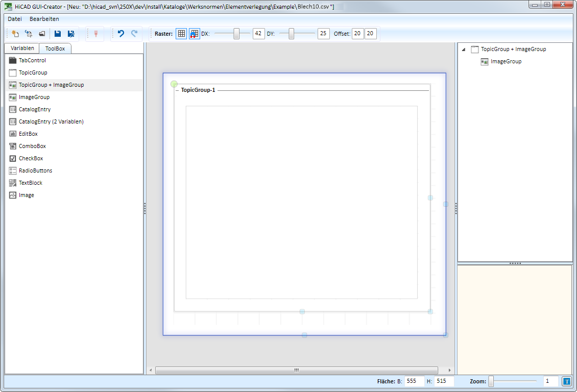Toggle the snap to raster magnet button
This screenshot has height=392, width=577.
point(195,34)
